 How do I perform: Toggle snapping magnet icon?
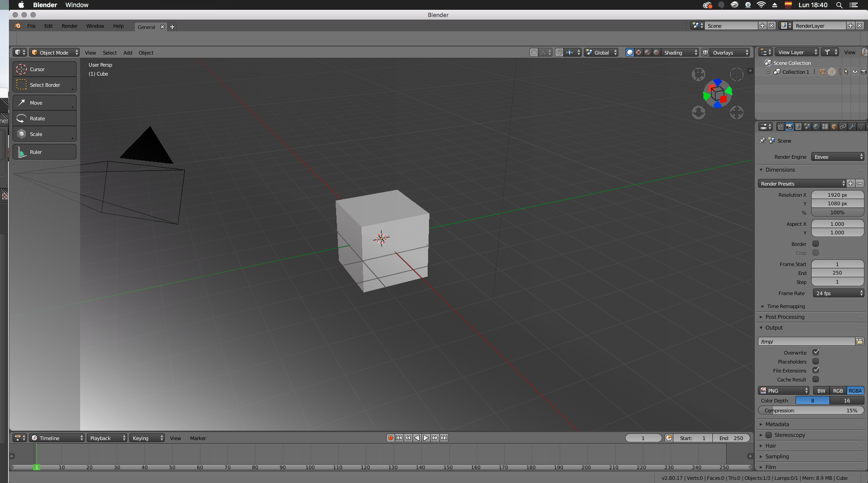coord(559,52)
